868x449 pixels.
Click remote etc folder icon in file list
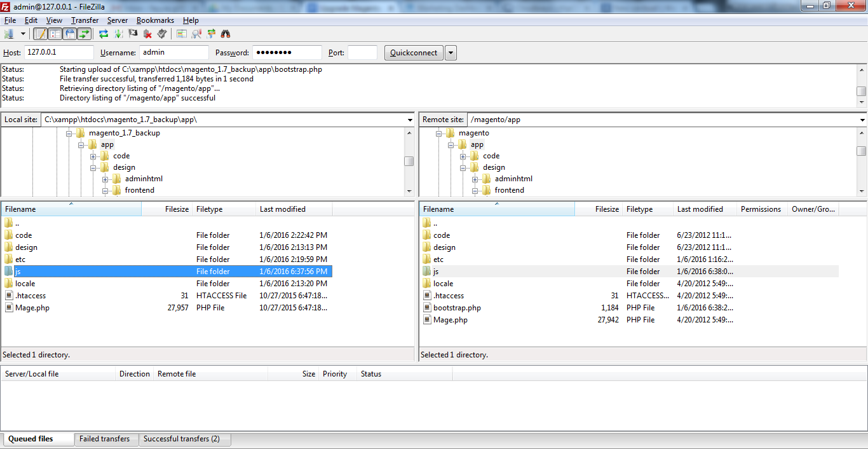[426, 259]
